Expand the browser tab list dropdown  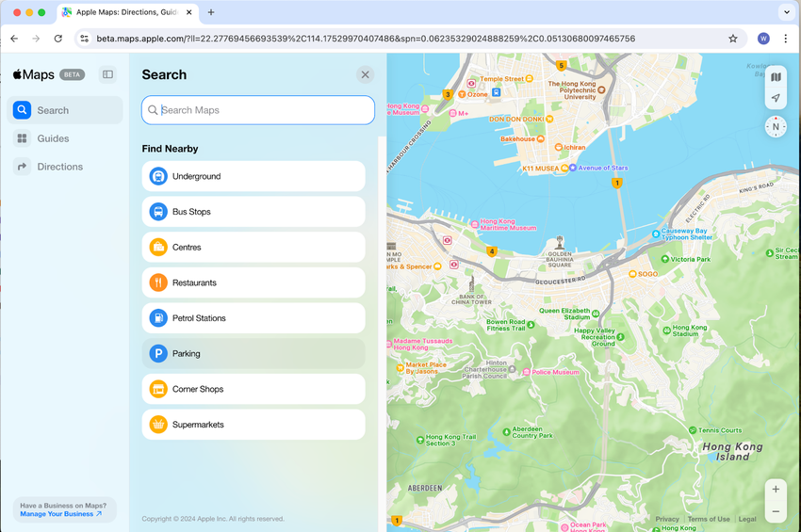point(786,12)
